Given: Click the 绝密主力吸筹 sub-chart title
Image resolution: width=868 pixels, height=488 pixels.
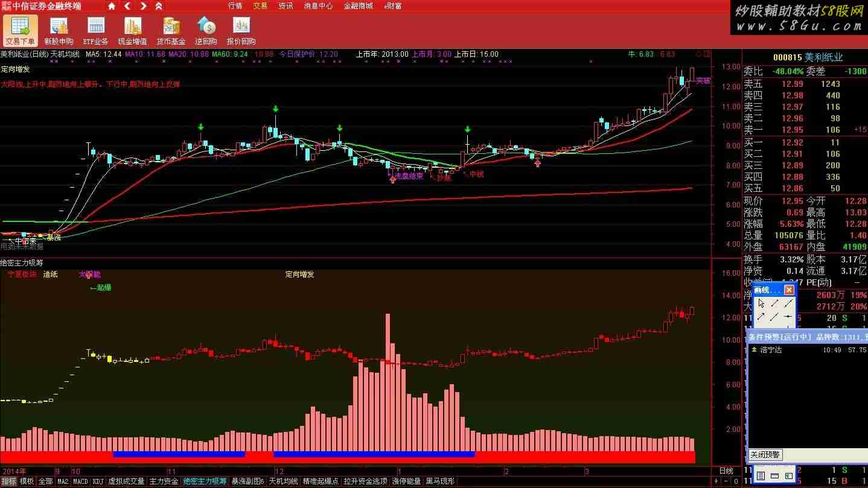Looking at the screenshot, I should tap(22, 263).
